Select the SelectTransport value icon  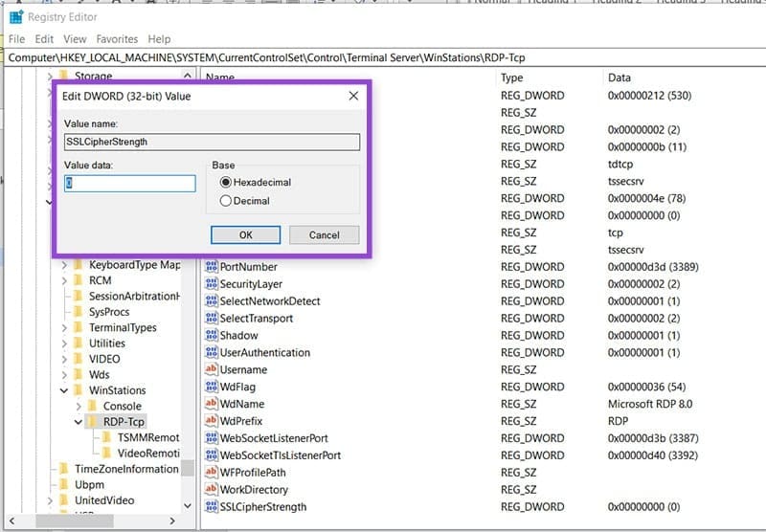point(211,319)
